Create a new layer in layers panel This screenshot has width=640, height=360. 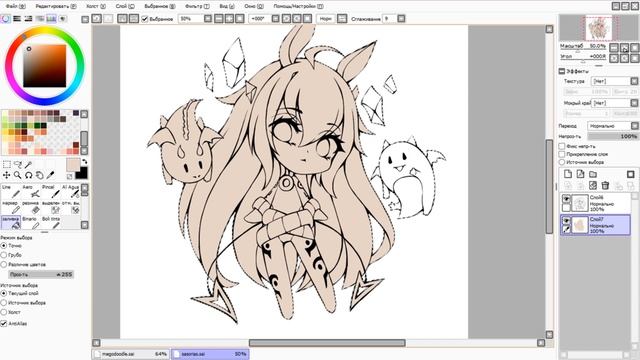(568, 174)
